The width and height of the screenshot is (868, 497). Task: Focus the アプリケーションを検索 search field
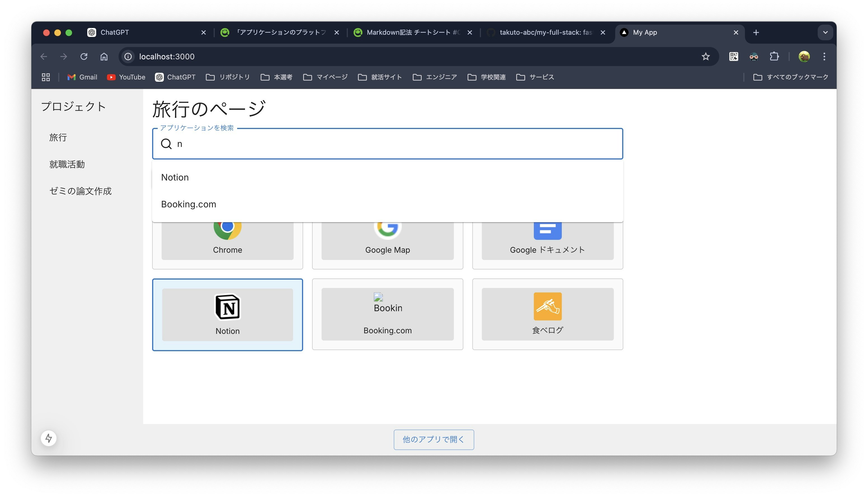396,144
